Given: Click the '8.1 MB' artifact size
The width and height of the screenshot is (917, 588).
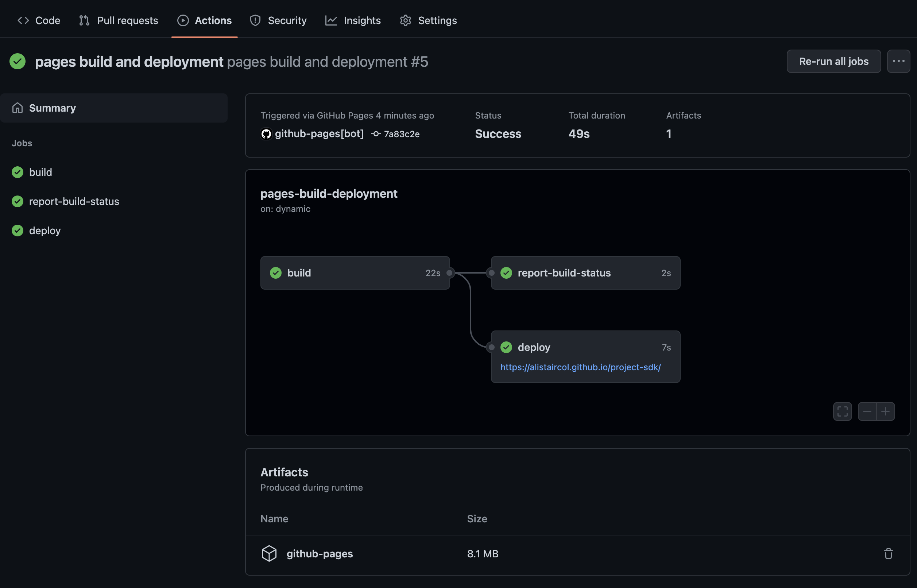Looking at the screenshot, I should pos(483,554).
